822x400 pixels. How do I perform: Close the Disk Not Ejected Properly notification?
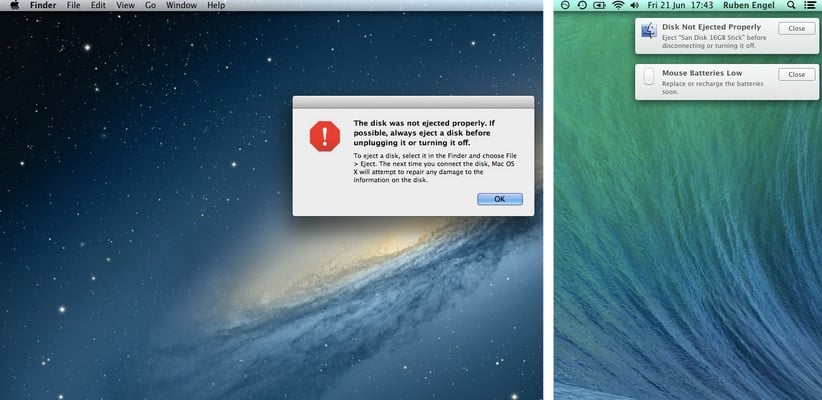pyautogui.click(x=796, y=28)
